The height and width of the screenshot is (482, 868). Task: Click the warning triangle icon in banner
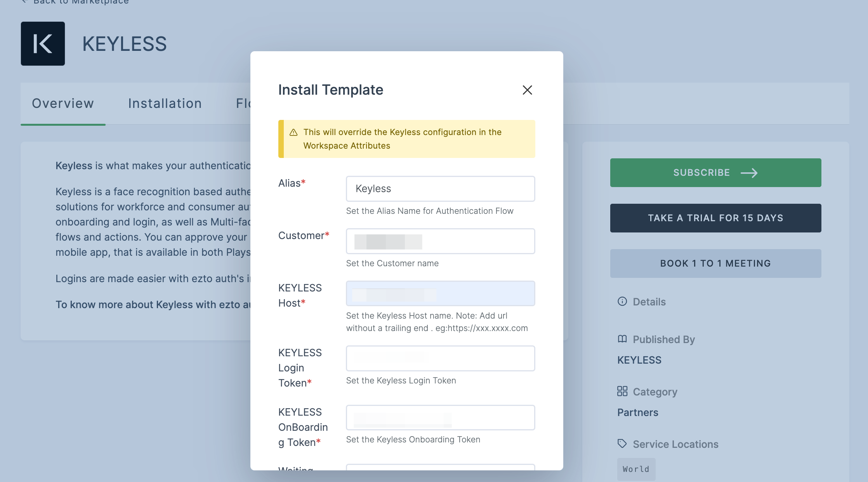tap(293, 132)
